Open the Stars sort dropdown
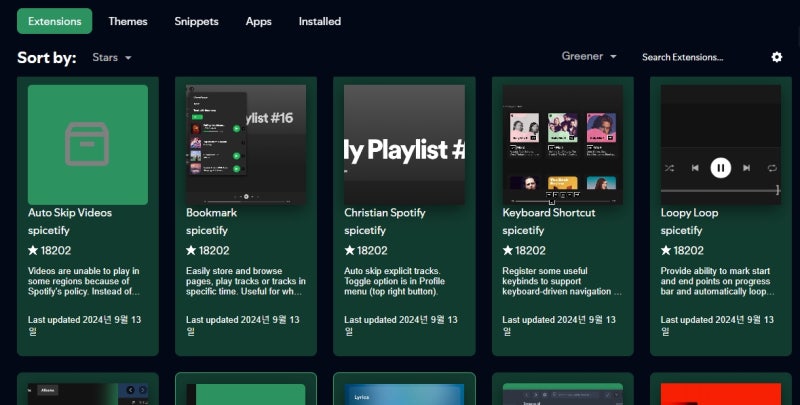 point(112,57)
